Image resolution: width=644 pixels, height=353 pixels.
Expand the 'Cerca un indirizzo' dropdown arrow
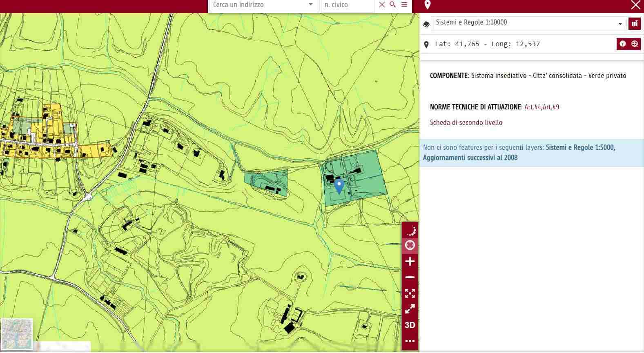click(311, 5)
